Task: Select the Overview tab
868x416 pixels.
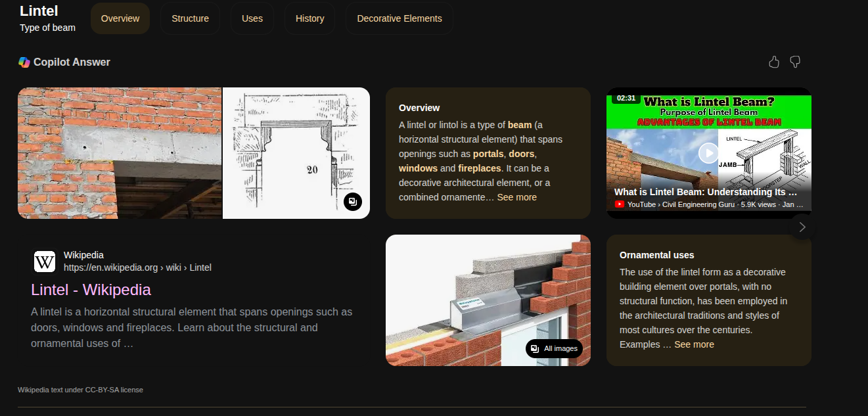Action: coord(120,18)
